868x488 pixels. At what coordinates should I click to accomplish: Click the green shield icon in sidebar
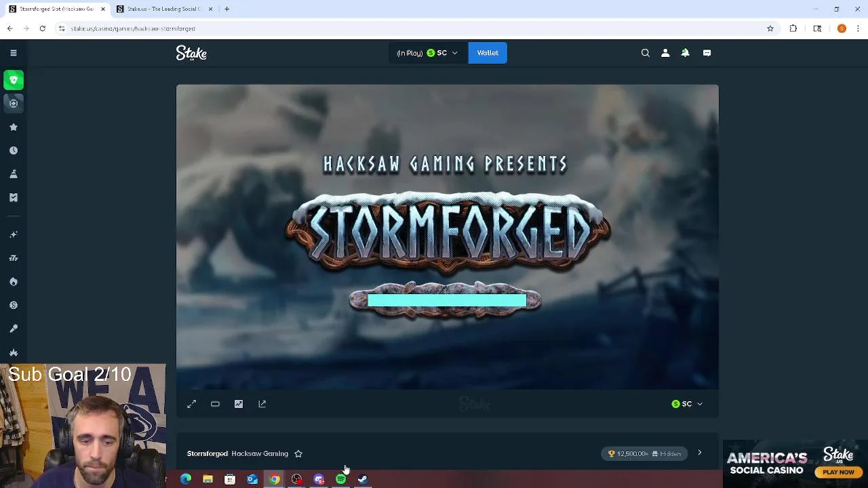[x=14, y=80]
